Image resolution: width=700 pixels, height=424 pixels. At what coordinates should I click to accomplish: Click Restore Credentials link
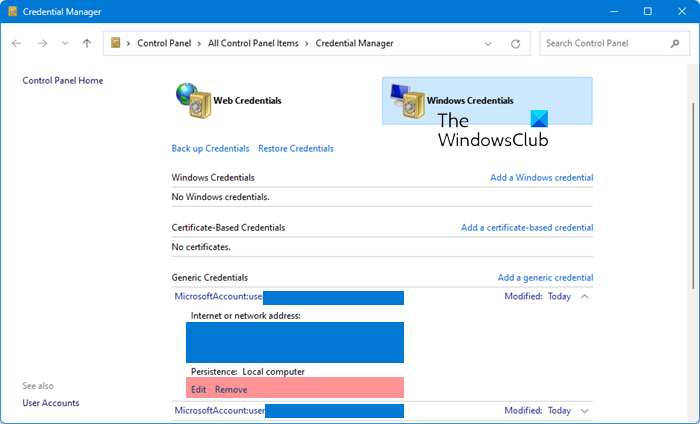point(296,149)
